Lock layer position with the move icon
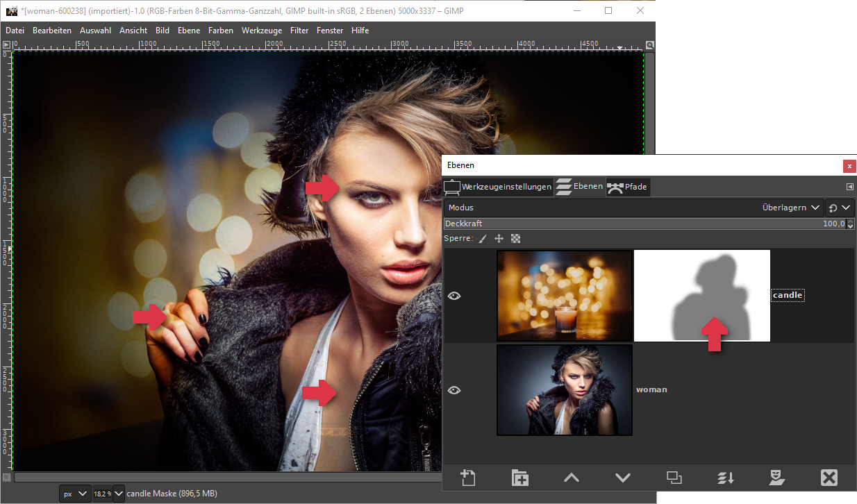The width and height of the screenshot is (857, 504). point(499,238)
